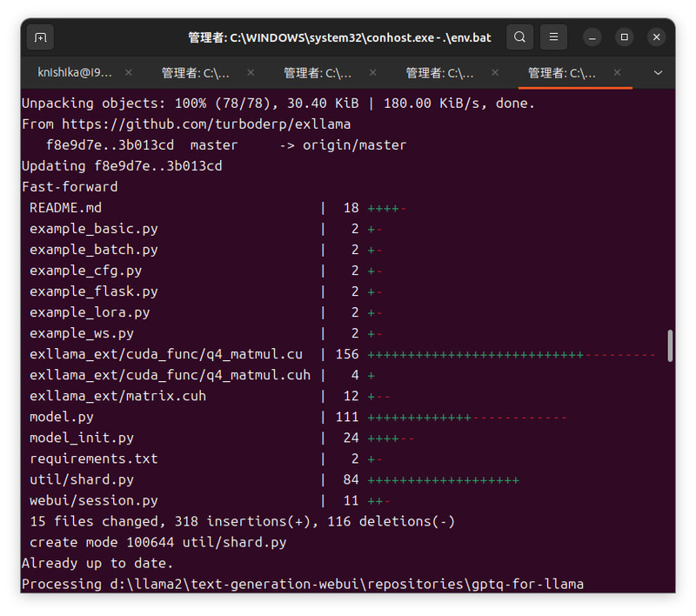The image size is (696, 616).
Task: Expand the tab overview chevron
Action: (x=659, y=73)
